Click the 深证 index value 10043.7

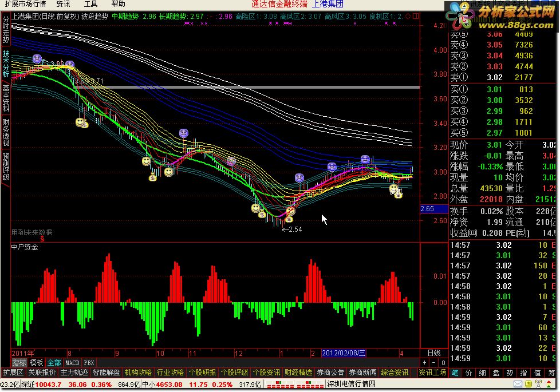tap(48, 385)
